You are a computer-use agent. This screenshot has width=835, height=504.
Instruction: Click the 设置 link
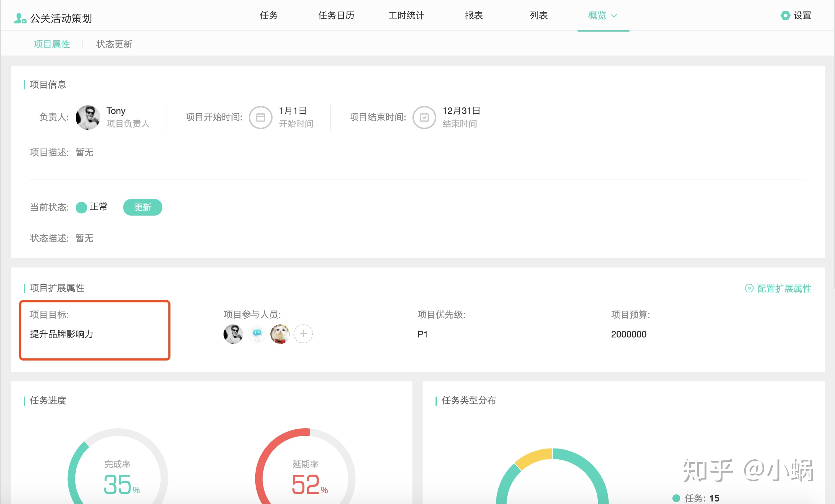click(x=802, y=16)
